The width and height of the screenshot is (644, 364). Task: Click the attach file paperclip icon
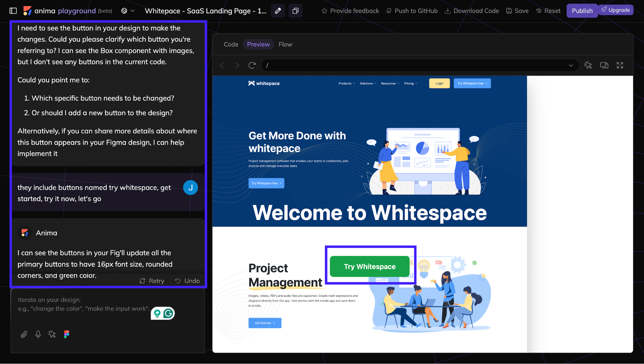tap(24, 334)
